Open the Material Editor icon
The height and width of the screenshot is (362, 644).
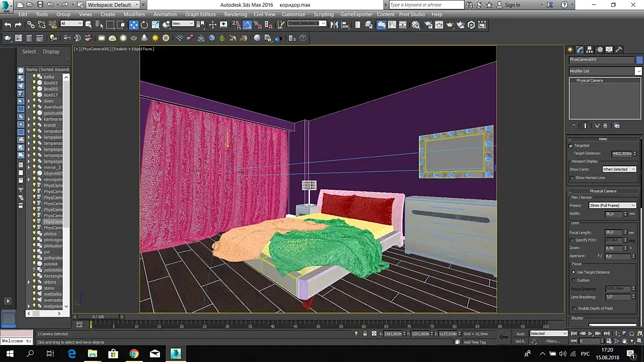point(416,25)
